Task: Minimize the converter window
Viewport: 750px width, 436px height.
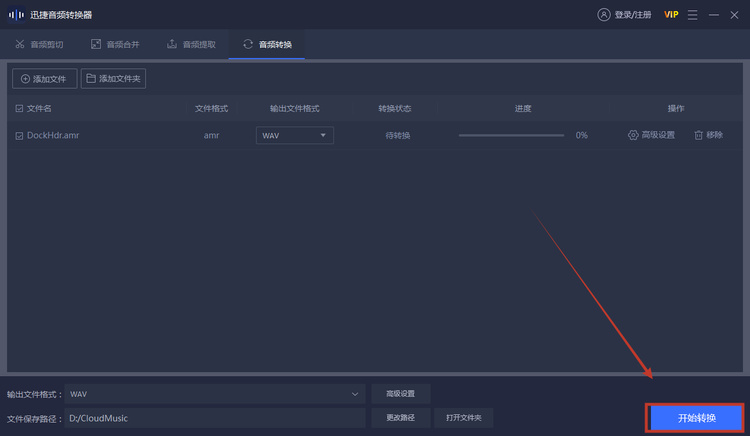Action: click(x=714, y=15)
